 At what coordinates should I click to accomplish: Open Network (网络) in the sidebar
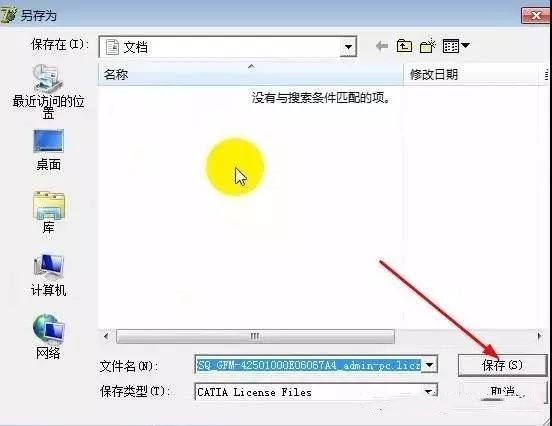click(x=48, y=337)
